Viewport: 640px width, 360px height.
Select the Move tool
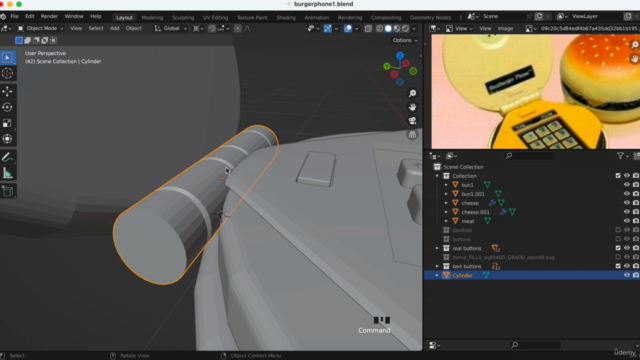pos(7,91)
